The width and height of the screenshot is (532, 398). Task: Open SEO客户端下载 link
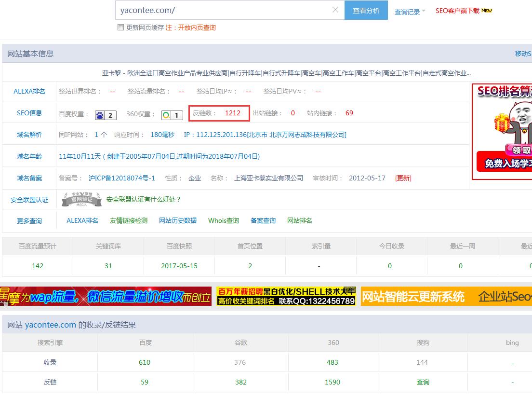tap(464, 11)
